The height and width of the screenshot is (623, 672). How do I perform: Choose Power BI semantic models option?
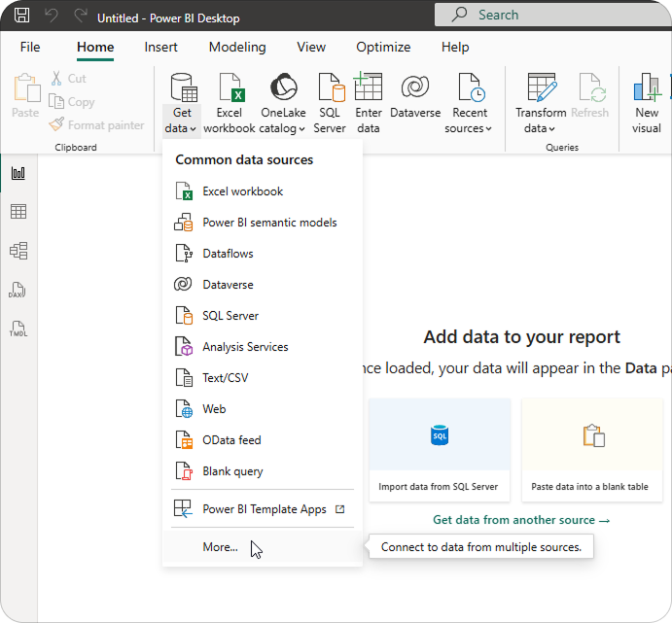point(269,223)
